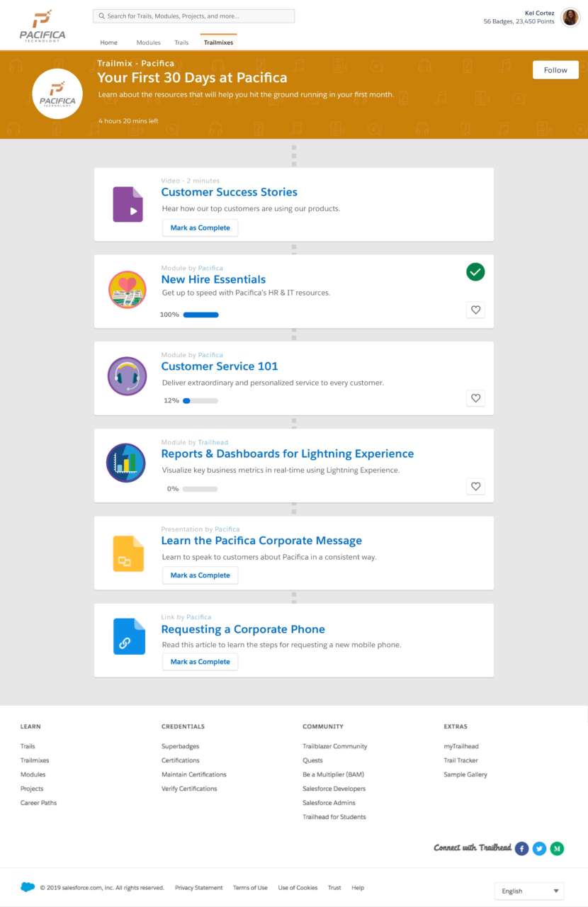588x907 pixels.
Task: Click the Reports & Dashboards chart badge
Action: 126,463
